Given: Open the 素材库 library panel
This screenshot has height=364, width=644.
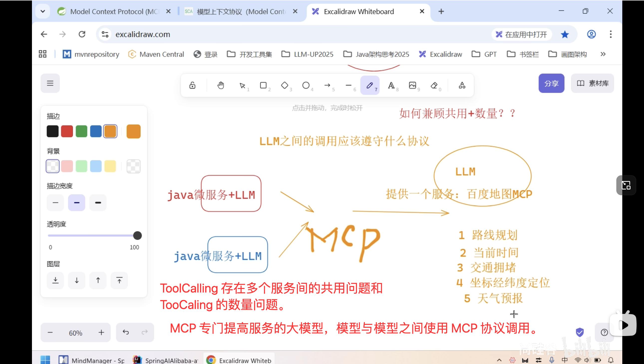Looking at the screenshot, I should pyautogui.click(x=592, y=83).
